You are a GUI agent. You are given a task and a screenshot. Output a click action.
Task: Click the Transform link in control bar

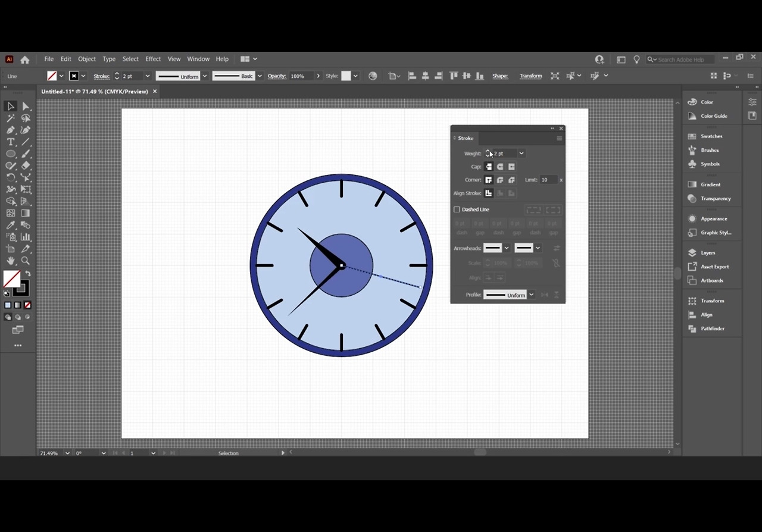pyautogui.click(x=530, y=76)
